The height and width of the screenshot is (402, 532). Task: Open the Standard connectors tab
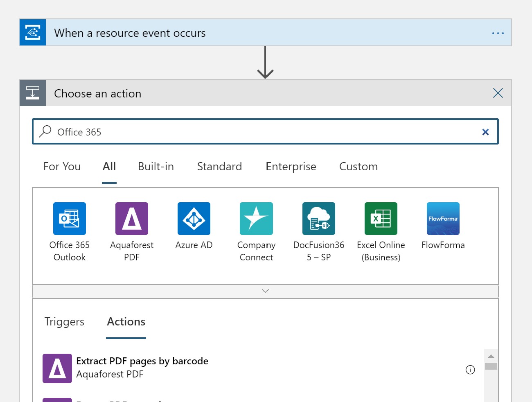tap(219, 167)
